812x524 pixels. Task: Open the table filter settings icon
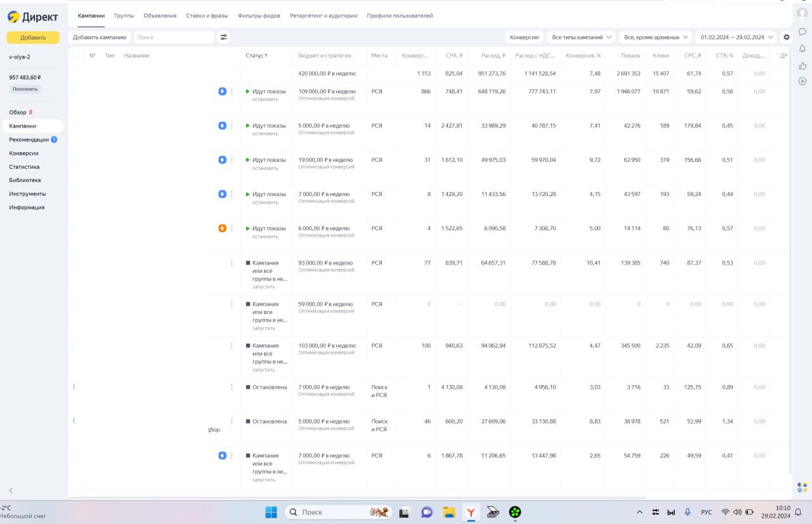pyautogui.click(x=224, y=37)
